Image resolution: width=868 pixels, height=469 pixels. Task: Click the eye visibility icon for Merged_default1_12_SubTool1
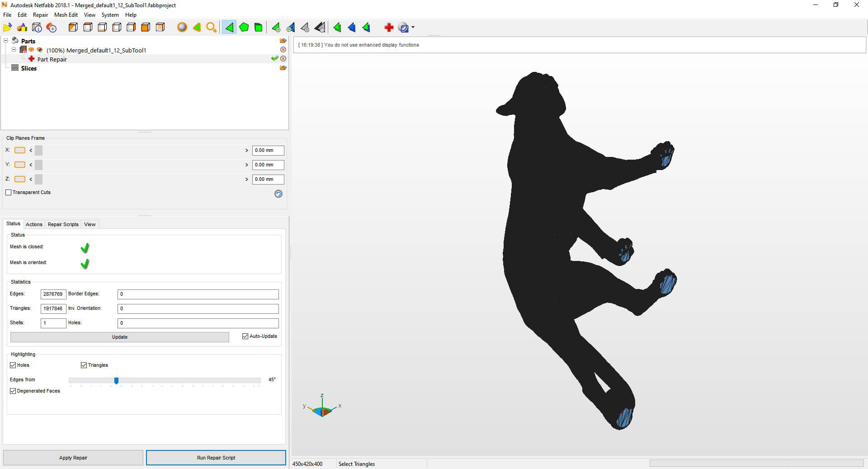32,50
